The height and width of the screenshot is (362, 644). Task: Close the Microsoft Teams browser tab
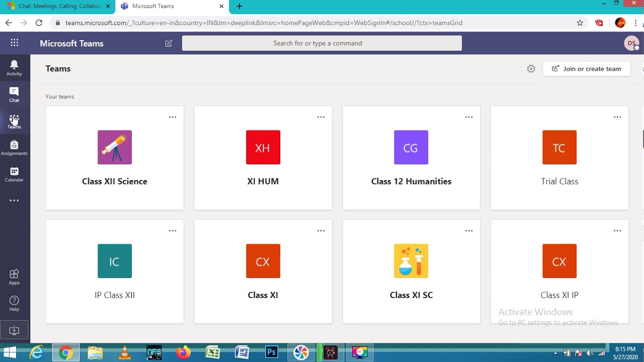(x=221, y=6)
